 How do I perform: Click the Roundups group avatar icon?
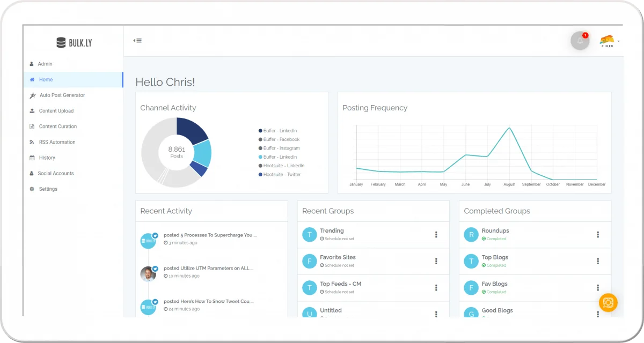tap(471, 235)
